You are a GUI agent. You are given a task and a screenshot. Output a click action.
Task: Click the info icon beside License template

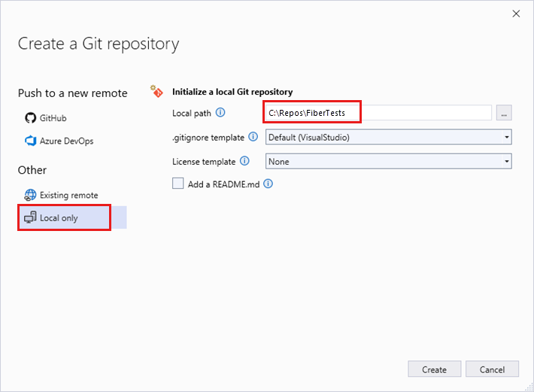pos(244,161)
